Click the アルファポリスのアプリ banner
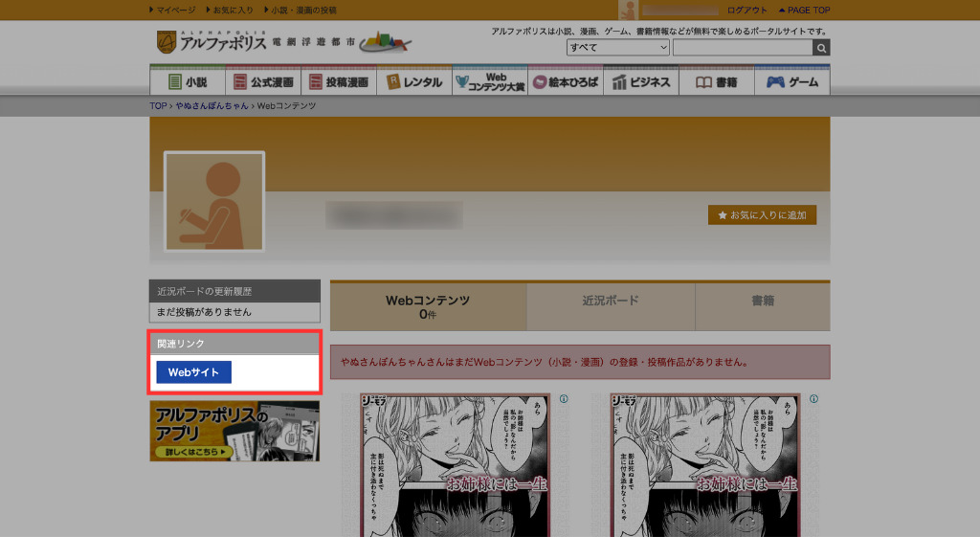 [234, 431]
